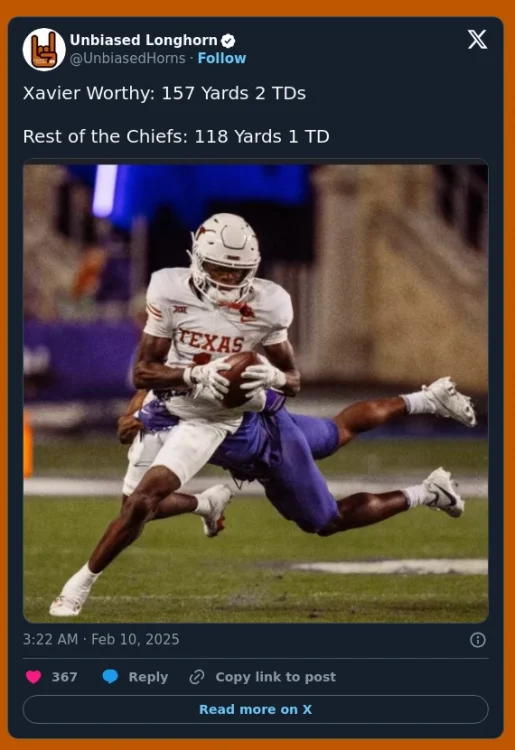Viewport: 515px width, 750px height.
Task: Open the Unbiased Longhorn display name
Action: 143,40
